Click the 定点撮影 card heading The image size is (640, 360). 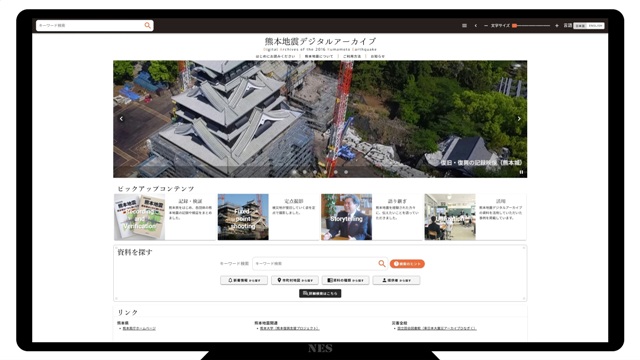(x=294, y=201)
